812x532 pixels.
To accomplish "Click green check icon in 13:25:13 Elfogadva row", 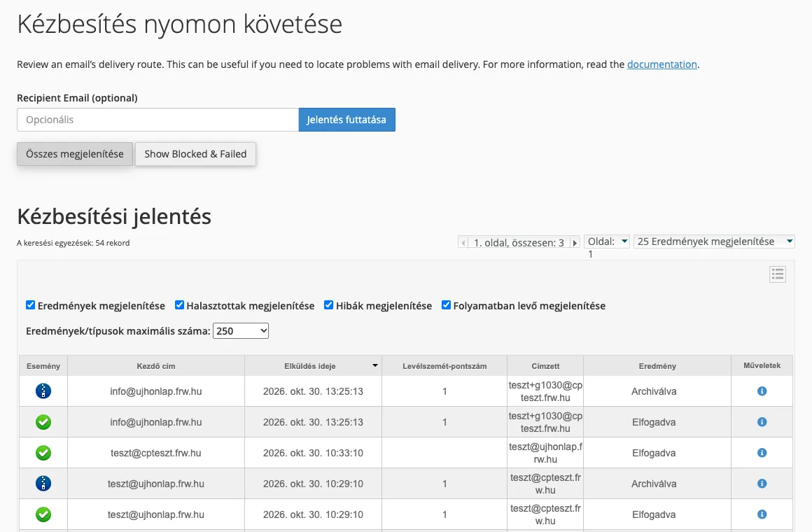I will (43, 422).
